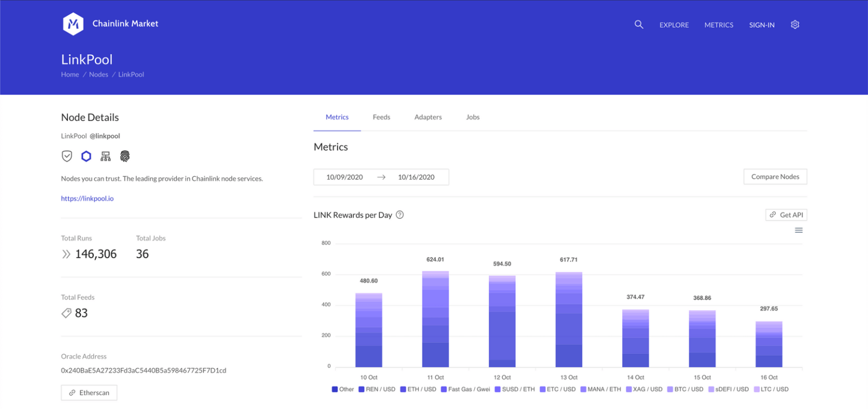Select the verified shield badge under LinkPool
This screenshot has height=409, width=868.
coord(67,156)
